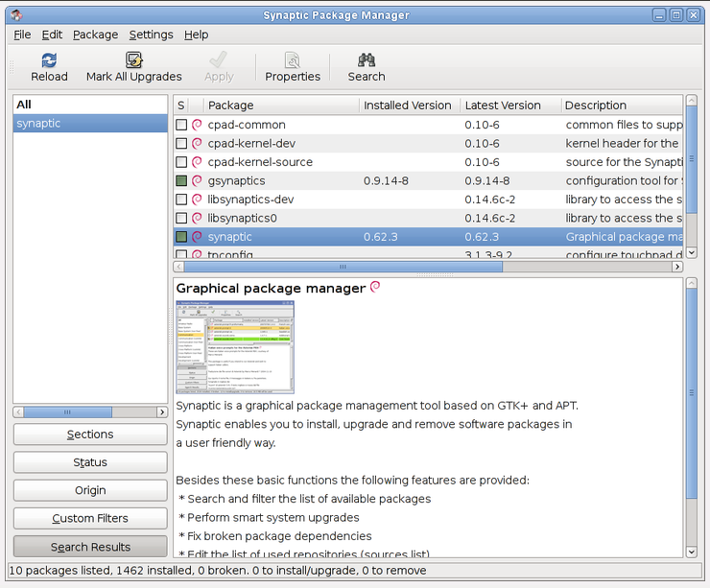
Task: Click Debian swirl icon beside cpad-kernel-source
Action: click(197, 162)
